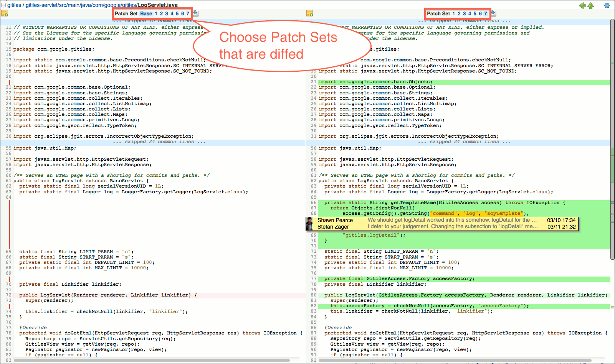Open download icon beside right Patch Set selector

pyautogui.click(x=494, y=13)
